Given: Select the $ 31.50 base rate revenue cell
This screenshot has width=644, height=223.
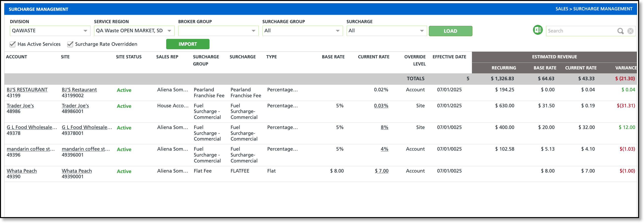Looking at the screenshot, I should pyautogui.click(x=547, y=106).
